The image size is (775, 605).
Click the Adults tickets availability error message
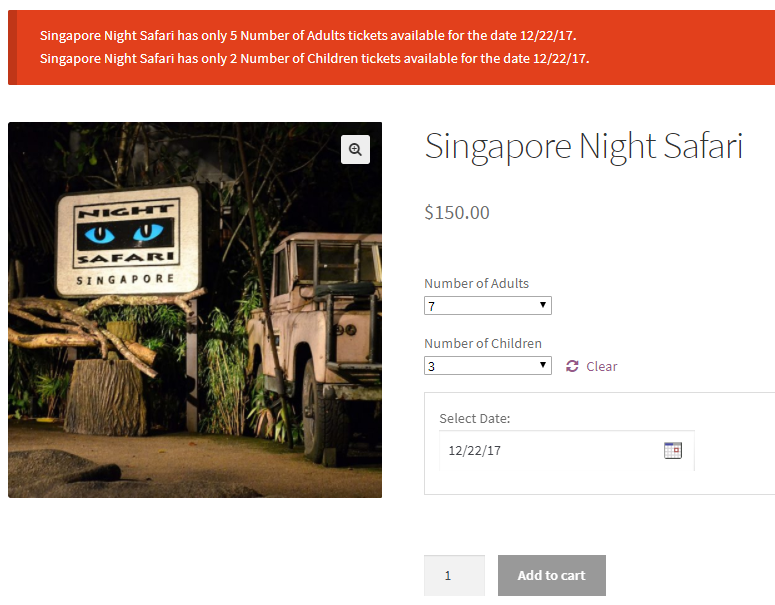tap(308, 36)
